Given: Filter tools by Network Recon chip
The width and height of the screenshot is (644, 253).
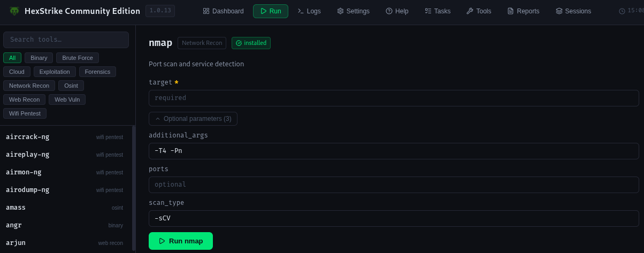Looking at the screenshot, I should (x=29, y=86).
